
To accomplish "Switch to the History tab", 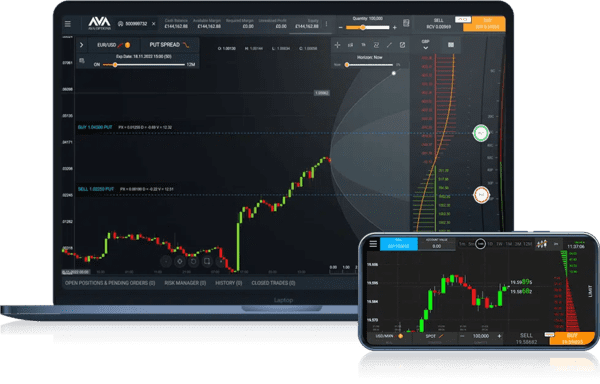I will (x=228, y=283).
